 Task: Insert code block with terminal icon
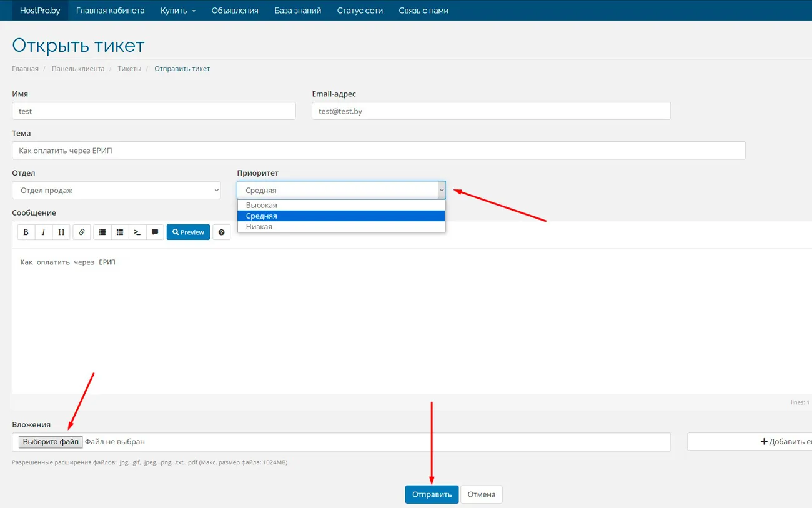click(x=137, y=232)
